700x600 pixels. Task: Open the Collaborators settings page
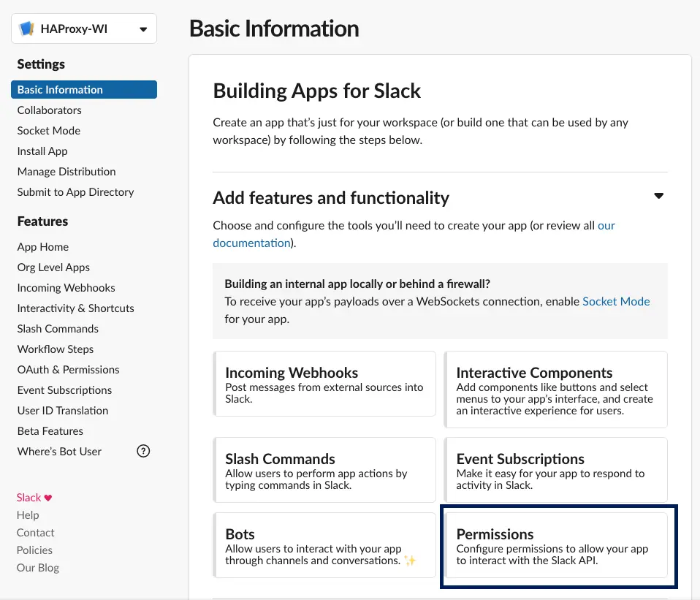tap(49, 110)
